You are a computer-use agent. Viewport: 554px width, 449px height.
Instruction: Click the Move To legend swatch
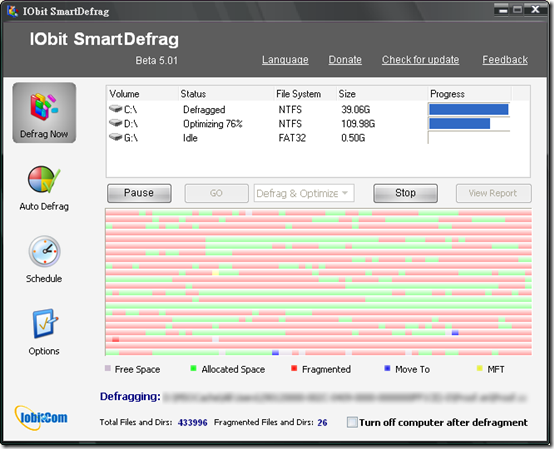387,368
